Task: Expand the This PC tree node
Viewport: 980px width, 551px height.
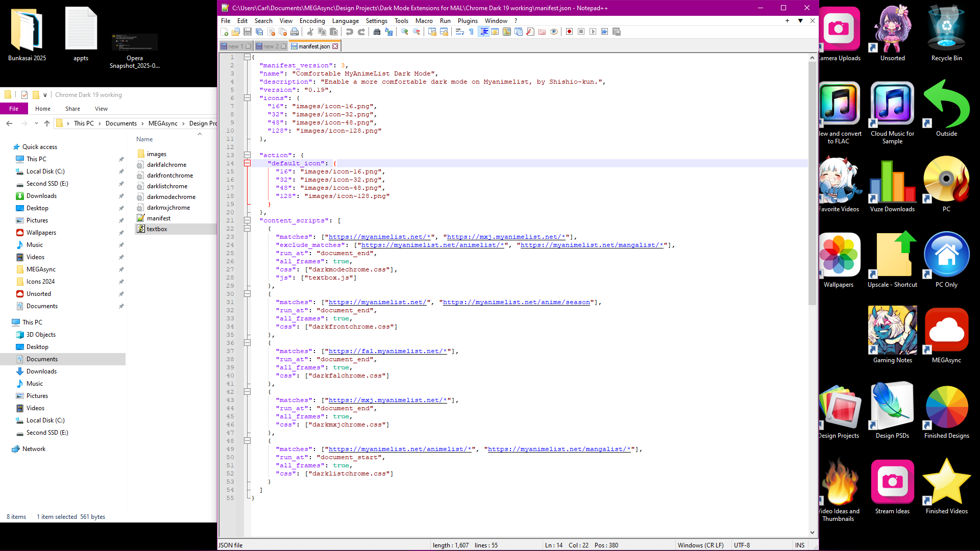Action: click(6, 322)
